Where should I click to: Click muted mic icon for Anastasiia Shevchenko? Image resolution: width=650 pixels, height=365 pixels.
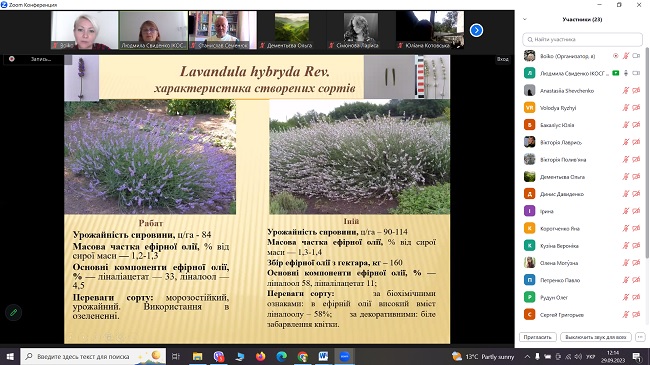tap(626, 90)
